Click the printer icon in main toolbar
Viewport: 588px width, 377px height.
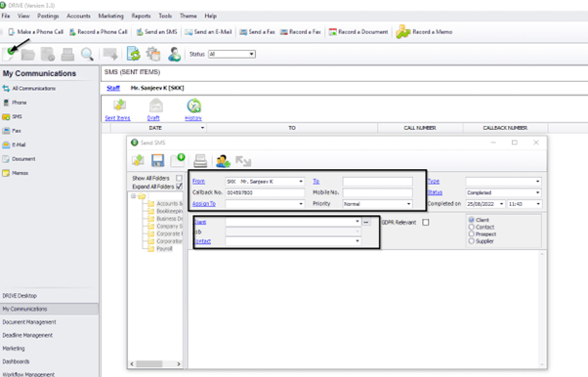pos(67,55)
